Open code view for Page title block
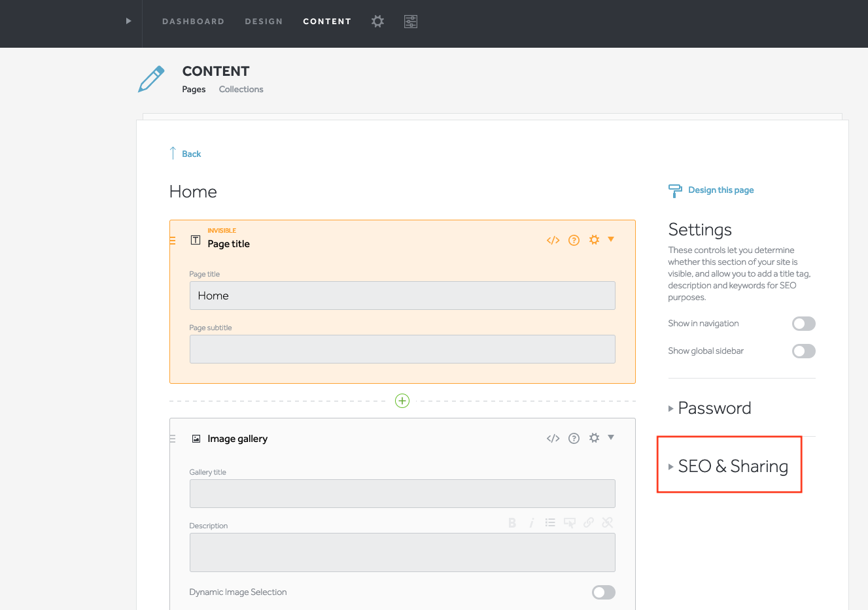Viewport: 868px width, 610px height. coord(553,241)
